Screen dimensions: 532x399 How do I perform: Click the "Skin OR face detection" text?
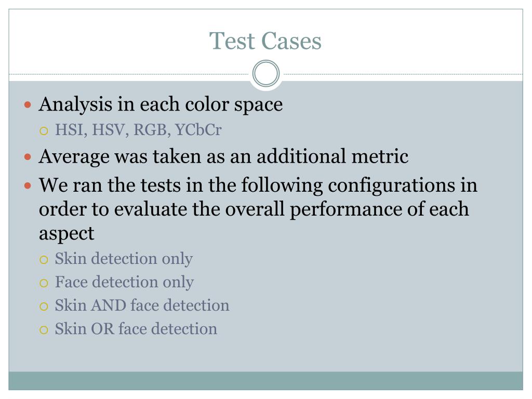pyautogui.click(x=136, y=329)
